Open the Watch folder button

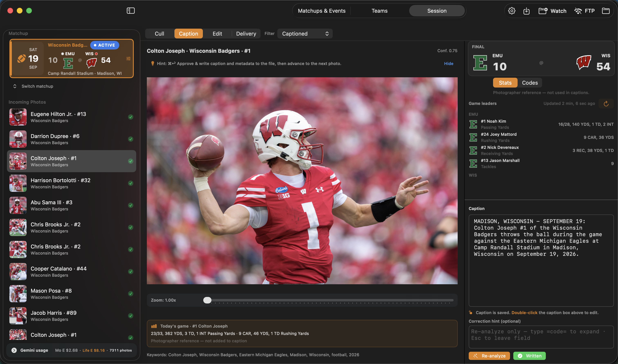[x=552, y=11]
